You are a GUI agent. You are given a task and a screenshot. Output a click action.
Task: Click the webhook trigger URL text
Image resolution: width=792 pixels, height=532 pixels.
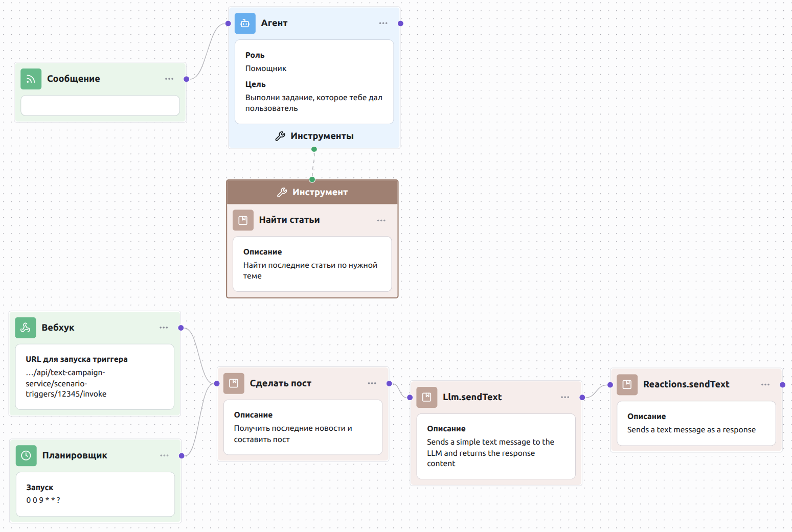66,383
